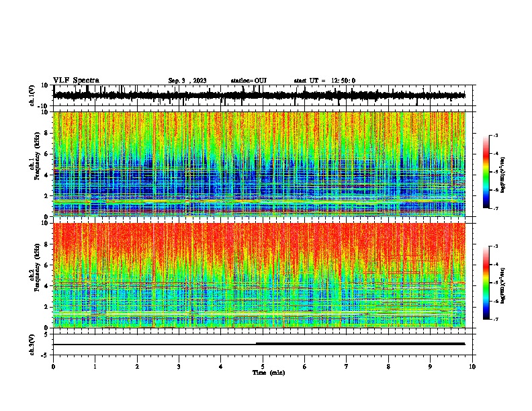
Task: Click the 10 label ending the time axis
Action: point(472,367)
